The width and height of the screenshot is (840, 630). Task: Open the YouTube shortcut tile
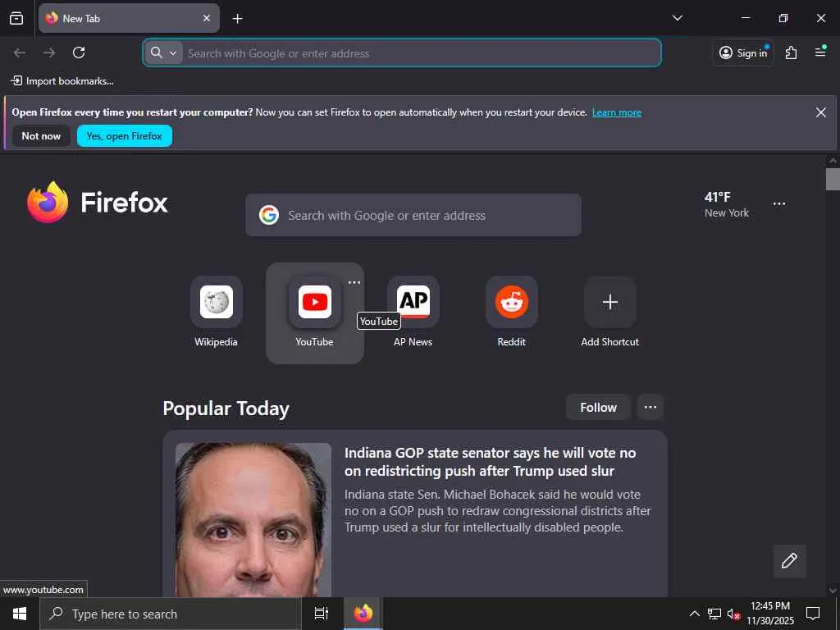click(x=314, y=313)
